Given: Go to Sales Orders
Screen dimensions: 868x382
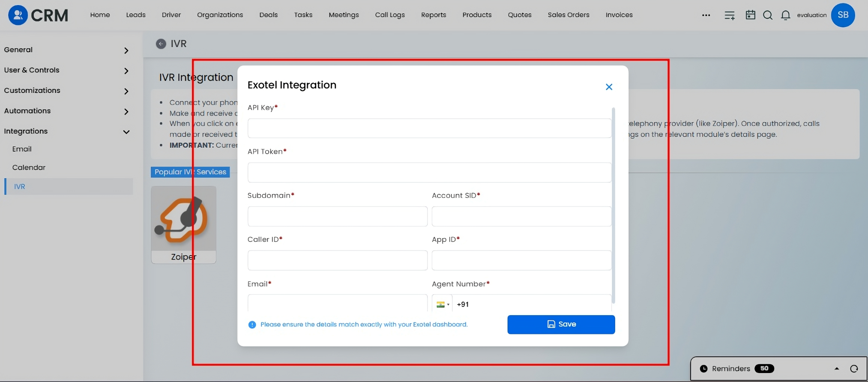Looking at the screenshot, I should 569,15.
